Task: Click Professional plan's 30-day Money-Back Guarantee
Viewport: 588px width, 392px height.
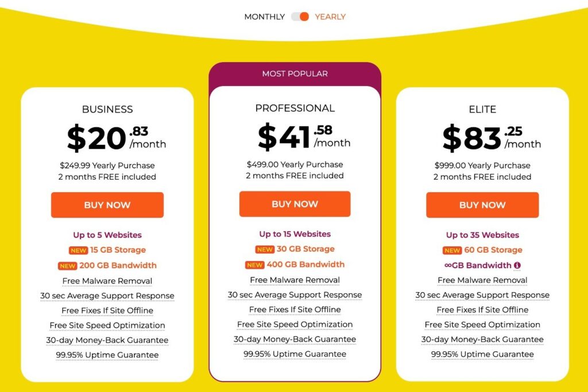Action: (295, 339)
